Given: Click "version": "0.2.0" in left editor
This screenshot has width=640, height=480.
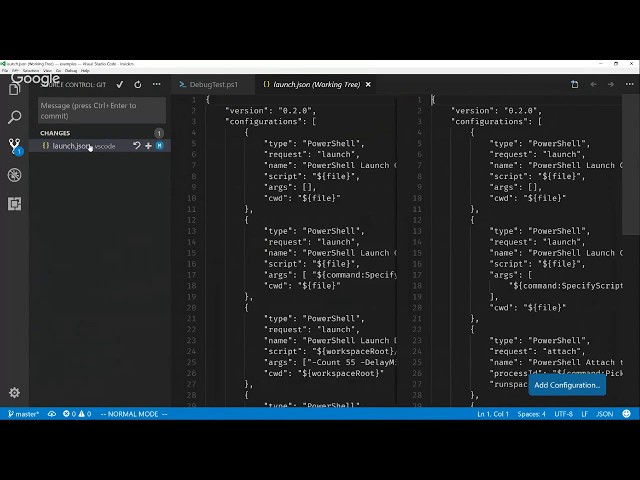Looking at the screenshot, I should pyautogui.click(x=270, y=111).
